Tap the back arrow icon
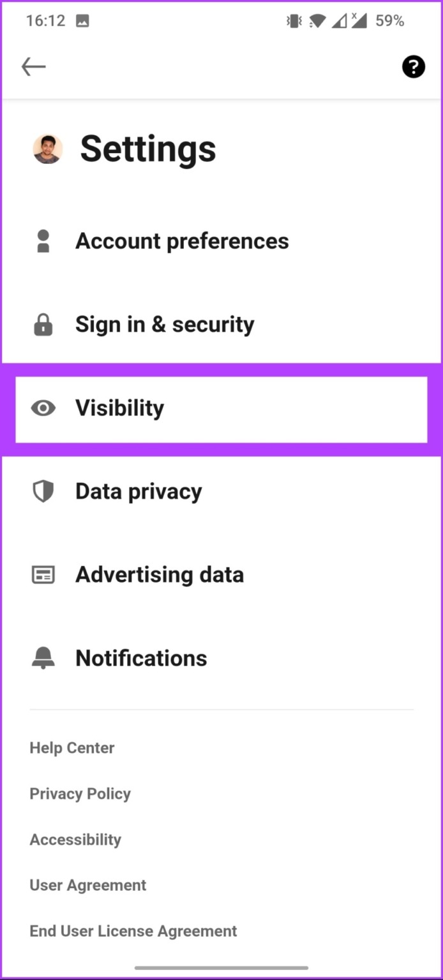 pos(33,66)
